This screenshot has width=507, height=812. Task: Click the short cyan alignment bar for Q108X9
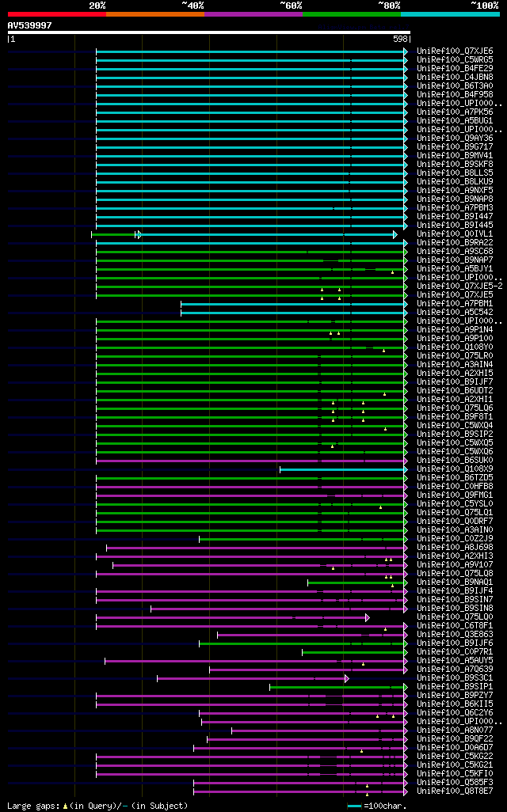(345, 469)
